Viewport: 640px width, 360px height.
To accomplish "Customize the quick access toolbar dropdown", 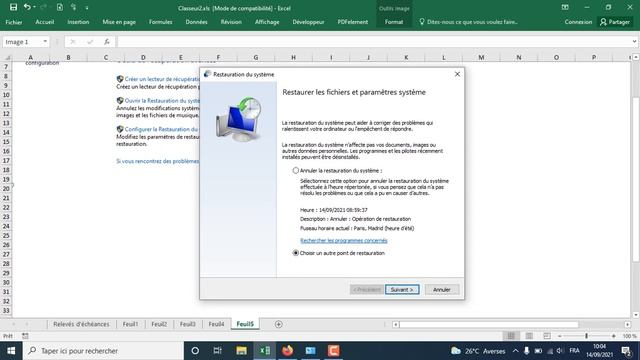I will pyautogui.click(x=87, y=8).
